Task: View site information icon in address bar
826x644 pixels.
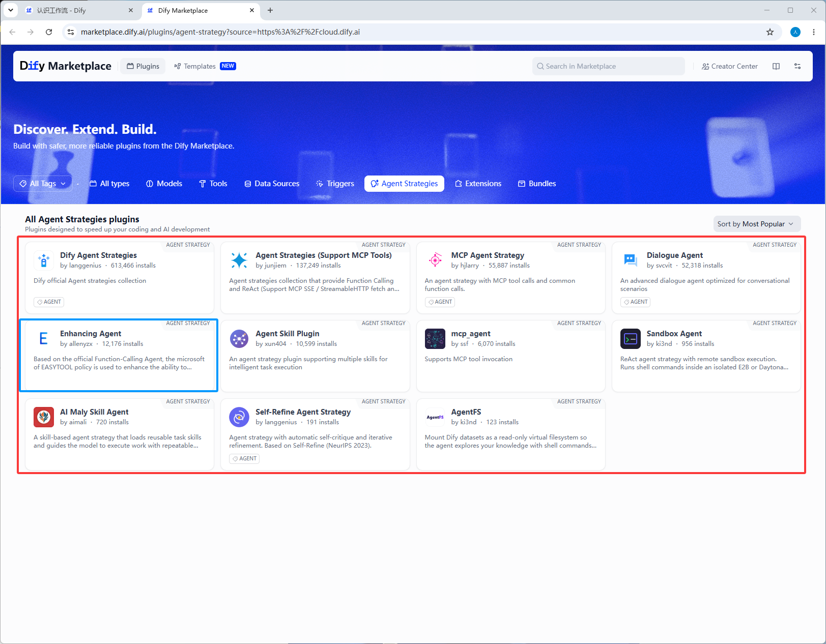Action: [x=71, y=32]
